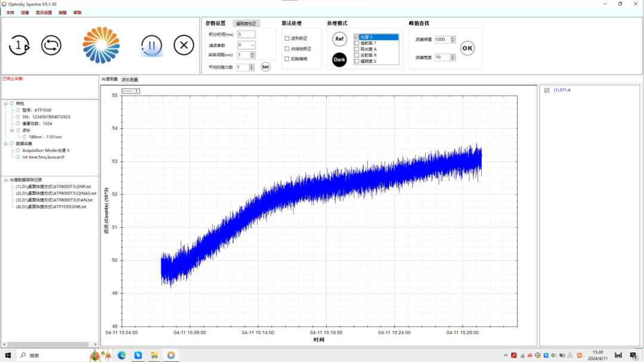Increase 平均扫描次数 with up arrow
Image resolution: width=644 pixels, height=362 pixels.
click(252, 66)
